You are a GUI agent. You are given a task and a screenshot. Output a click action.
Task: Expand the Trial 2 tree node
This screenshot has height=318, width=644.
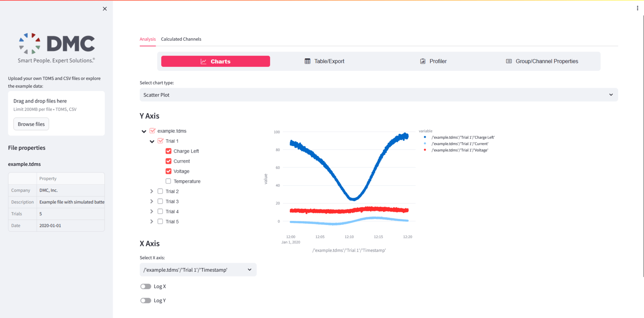152,191
